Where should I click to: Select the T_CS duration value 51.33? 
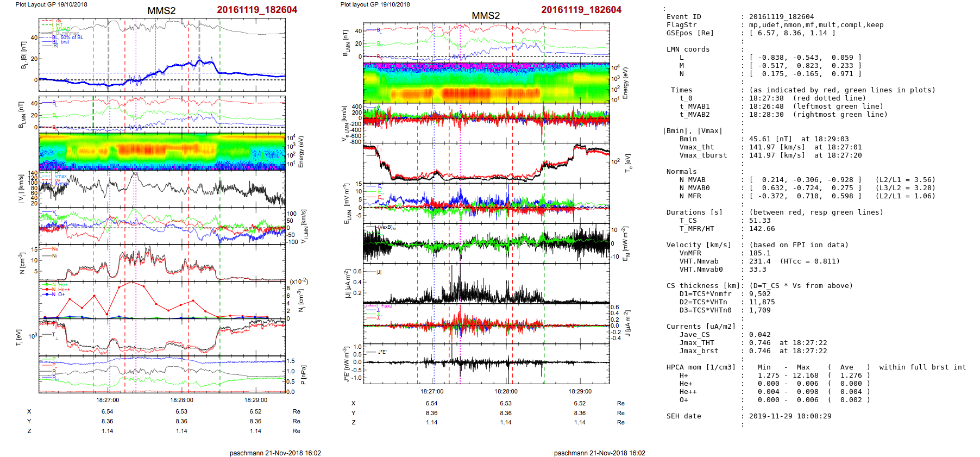pyautogui.click(x=759, y=221)
